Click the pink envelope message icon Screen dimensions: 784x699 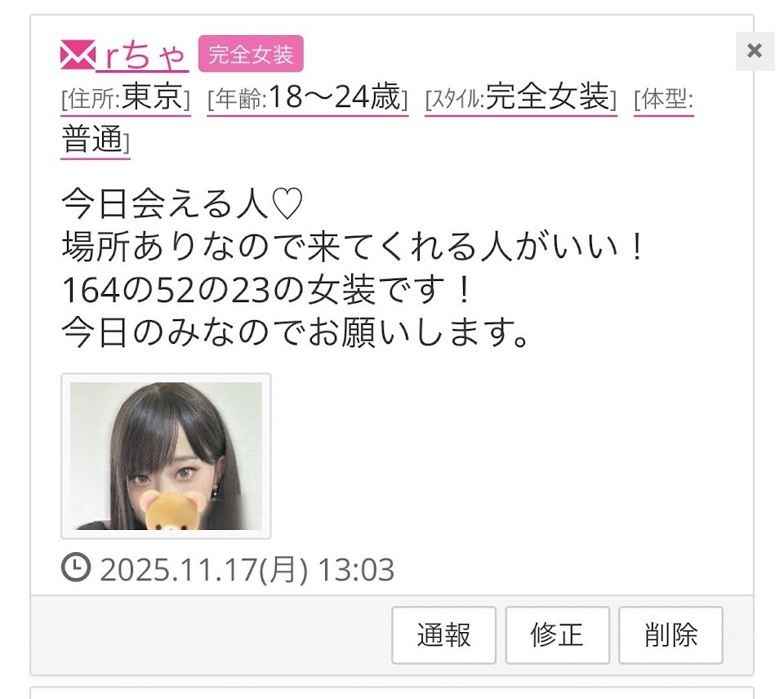coord(78,55)
